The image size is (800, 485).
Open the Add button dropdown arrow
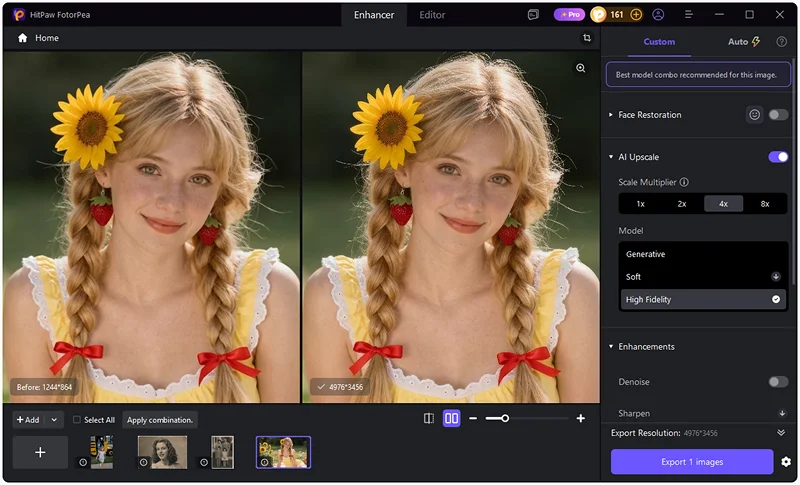tap(54, 420)
